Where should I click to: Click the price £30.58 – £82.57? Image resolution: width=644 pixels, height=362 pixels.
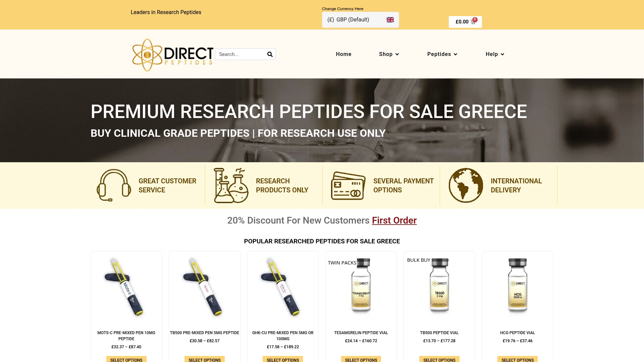click(x=205, y=341)
